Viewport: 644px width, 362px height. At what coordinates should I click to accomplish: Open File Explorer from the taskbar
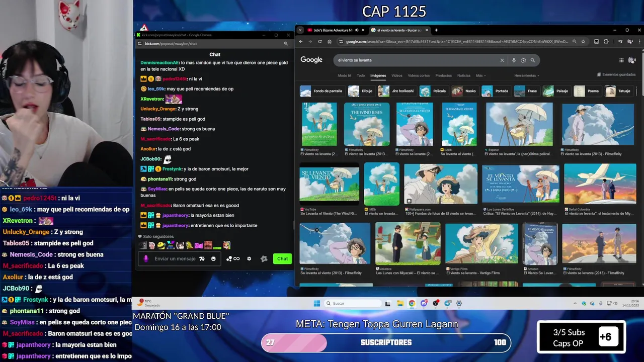[400, 303]
